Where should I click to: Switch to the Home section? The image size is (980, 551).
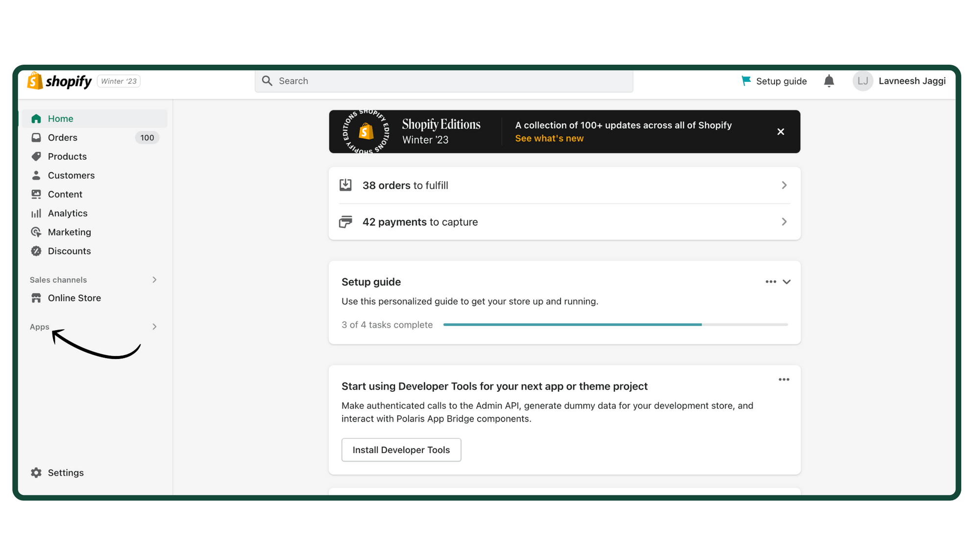60,118
